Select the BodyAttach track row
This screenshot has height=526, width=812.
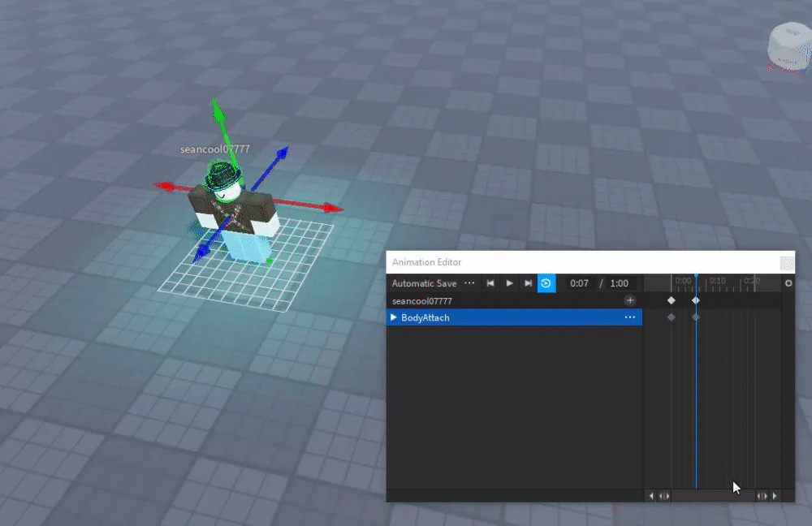pyautogui.click(x=514, y=317)
